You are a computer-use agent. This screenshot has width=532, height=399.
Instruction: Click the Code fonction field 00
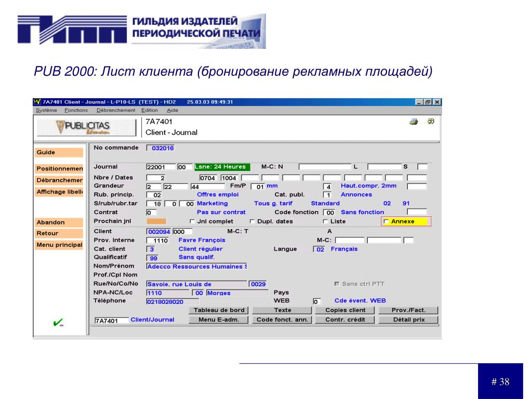pos(329,212)
